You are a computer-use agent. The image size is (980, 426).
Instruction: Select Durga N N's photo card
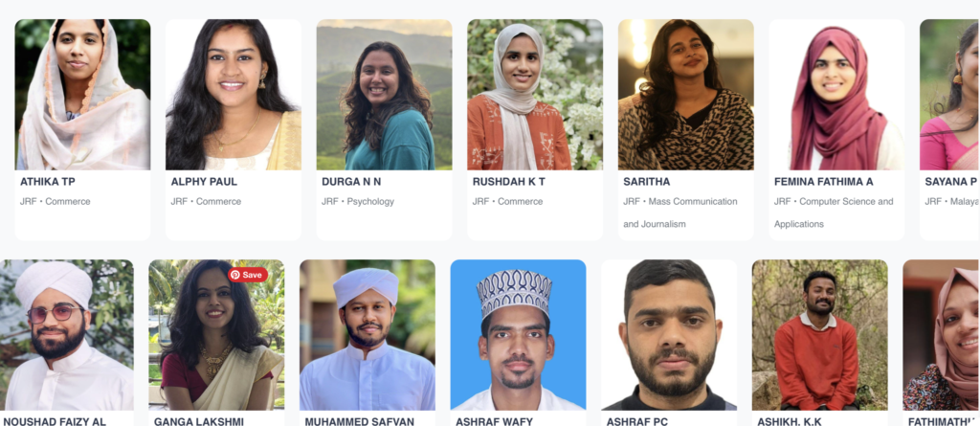[384, 95]
